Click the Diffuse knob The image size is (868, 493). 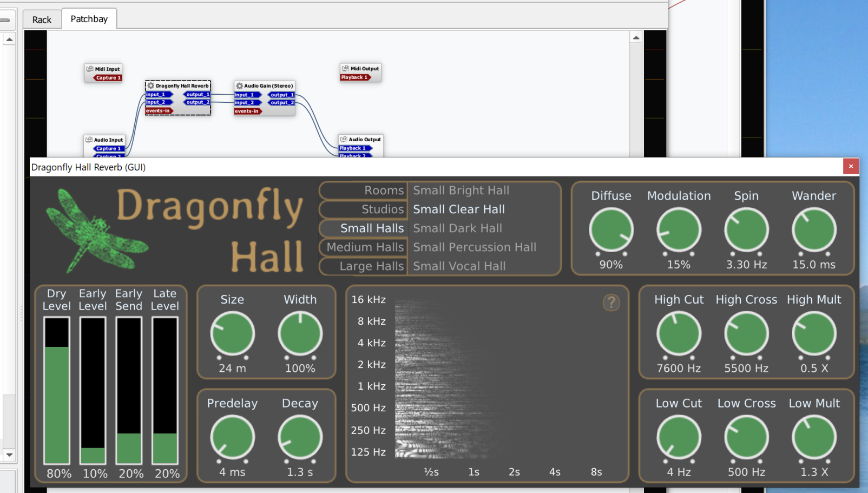click(611, 230)
